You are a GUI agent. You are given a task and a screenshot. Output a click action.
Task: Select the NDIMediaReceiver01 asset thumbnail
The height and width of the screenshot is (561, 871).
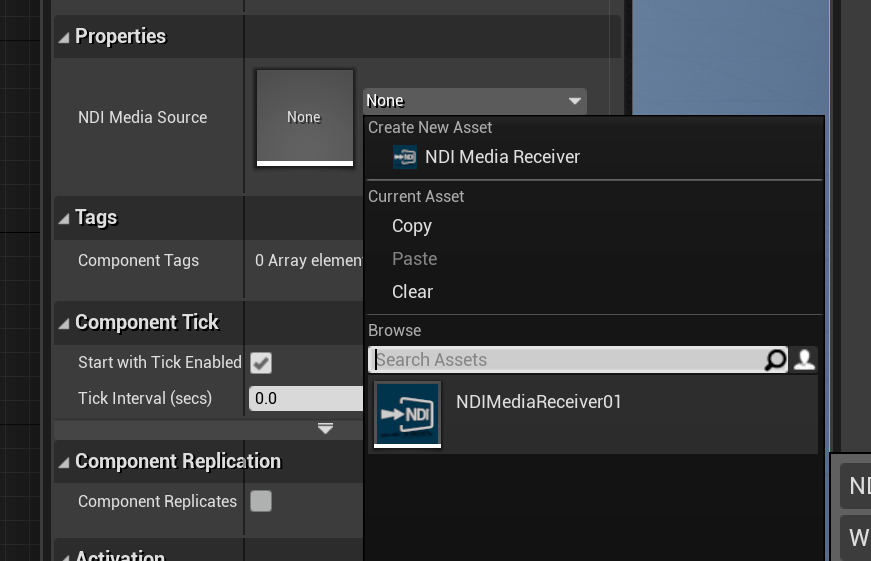407,414
